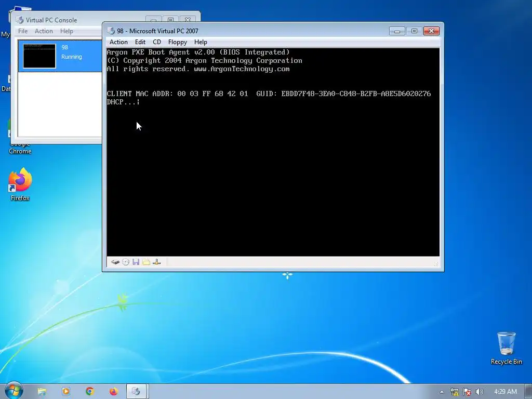
Task: Minimize the 98 Virtual PC 2007 window
Action: 397,31
